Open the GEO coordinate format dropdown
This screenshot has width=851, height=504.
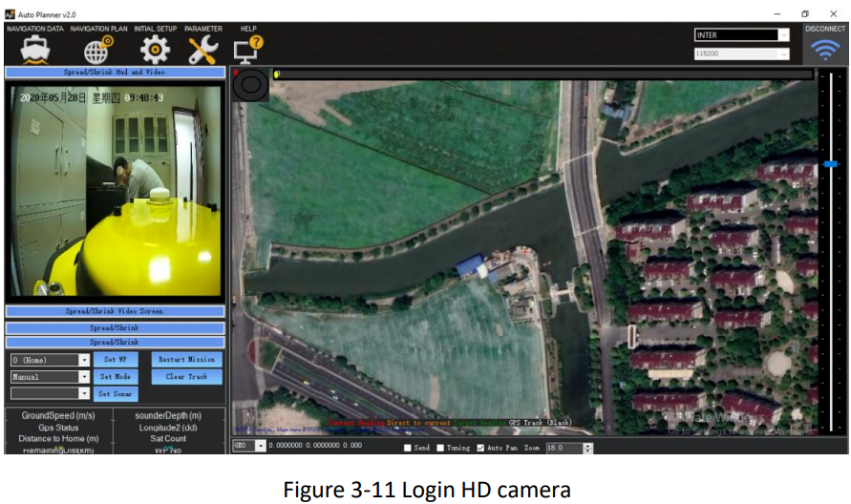(261, 446)
